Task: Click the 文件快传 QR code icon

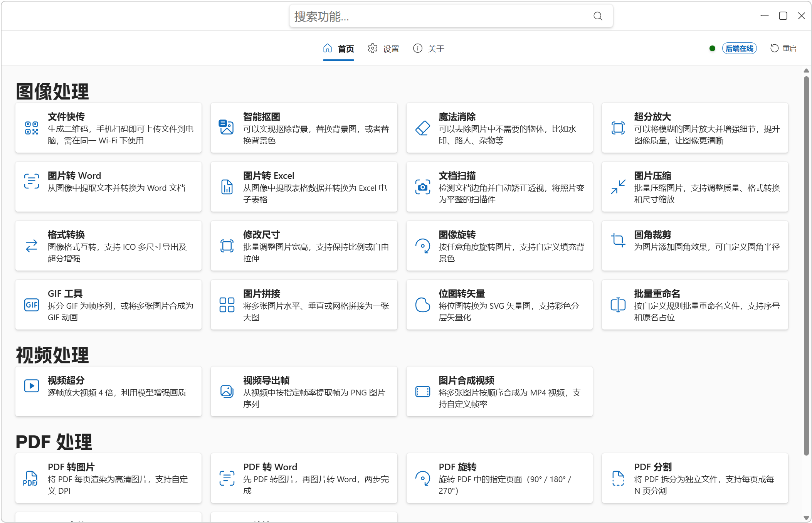Action: [x=32, y=128]
